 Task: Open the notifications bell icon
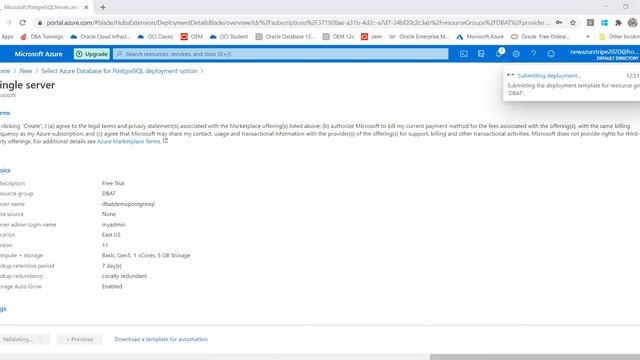tap(499, 54)
